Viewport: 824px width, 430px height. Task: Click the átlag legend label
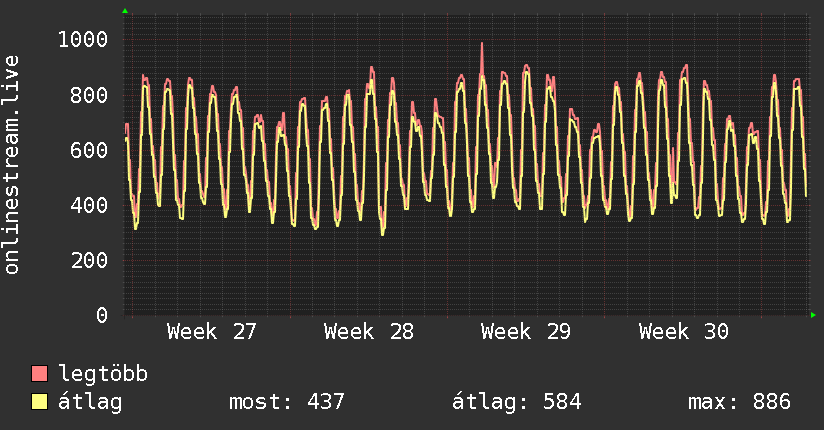click(x=90, y=402)
